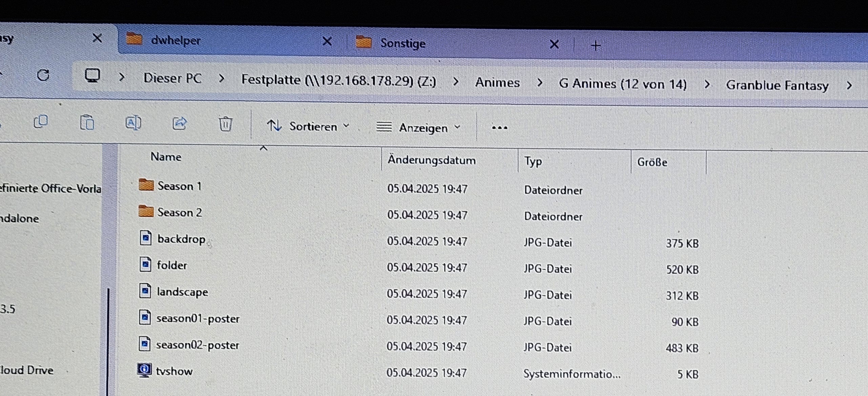868x396 pixels.
Task: Expand the chevron after Dieser PC
Action: pos(222,79)
